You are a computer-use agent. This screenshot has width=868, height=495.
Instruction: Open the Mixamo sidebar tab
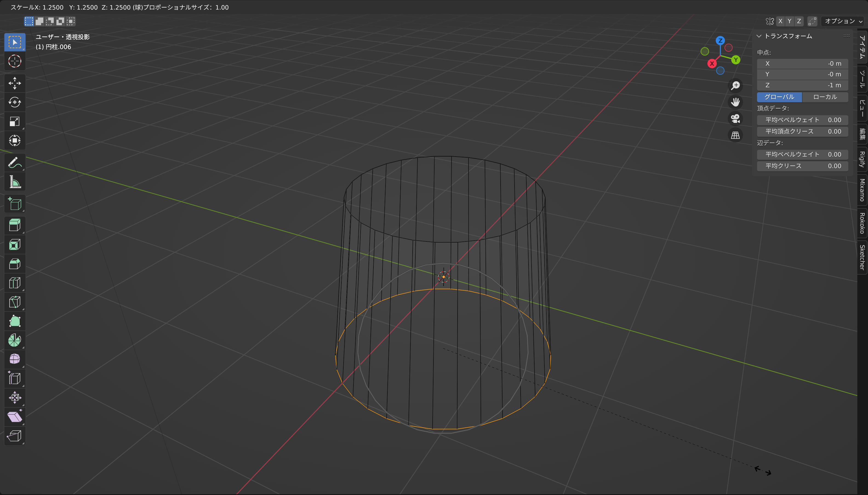tap(862, 190)
